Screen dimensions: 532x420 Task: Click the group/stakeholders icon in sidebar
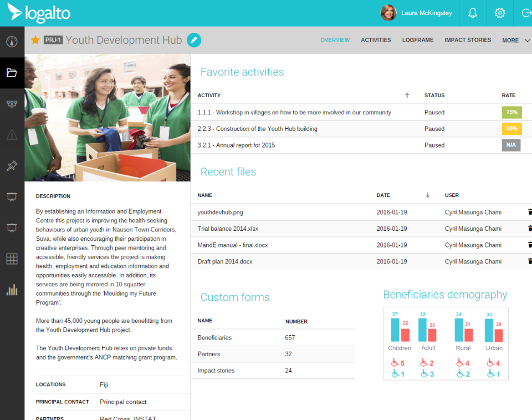click(x=12, y=103)
